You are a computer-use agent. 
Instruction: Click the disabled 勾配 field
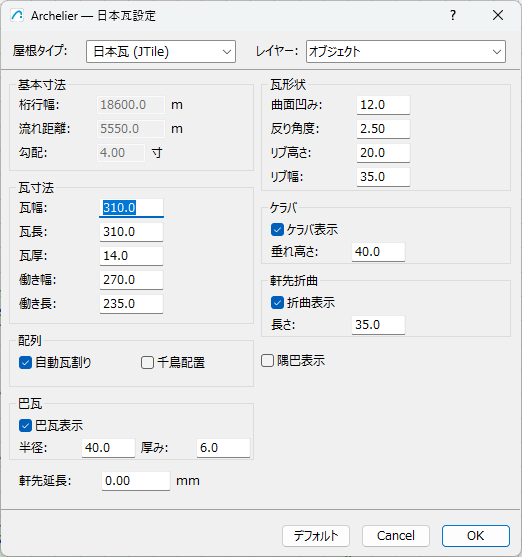(121, 153)
